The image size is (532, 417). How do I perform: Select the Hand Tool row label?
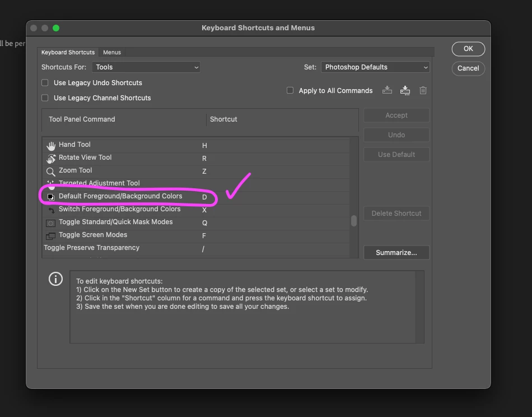74,145
